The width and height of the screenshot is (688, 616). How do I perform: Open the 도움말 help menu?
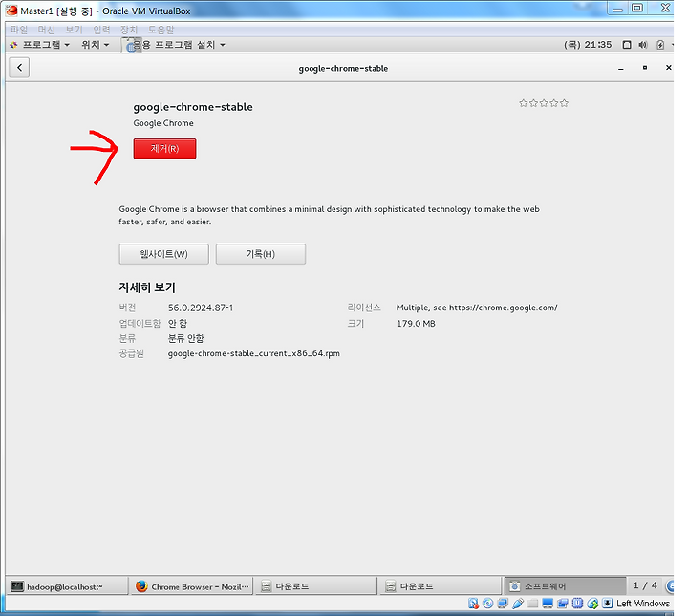click(161, 30)
